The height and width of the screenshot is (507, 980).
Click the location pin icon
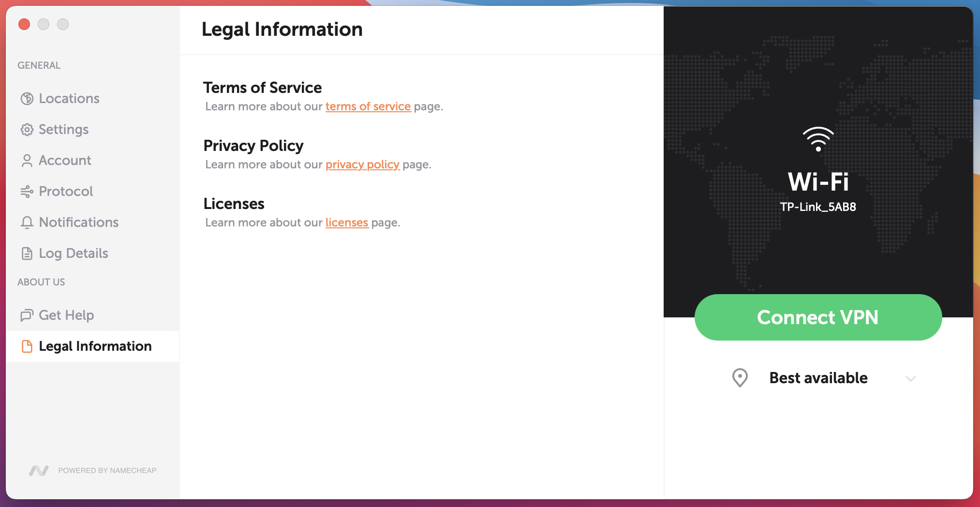coord(740,378)
